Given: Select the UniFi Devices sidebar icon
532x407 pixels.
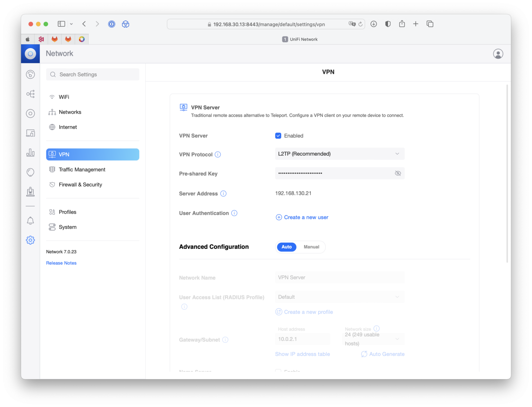Looking at the screenshot, I should [x=30, y=113].
